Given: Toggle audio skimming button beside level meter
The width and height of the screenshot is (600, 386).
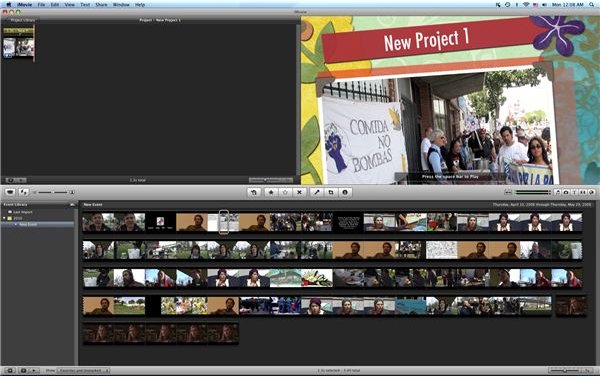Looking at the screenshot, I should 508,192.
